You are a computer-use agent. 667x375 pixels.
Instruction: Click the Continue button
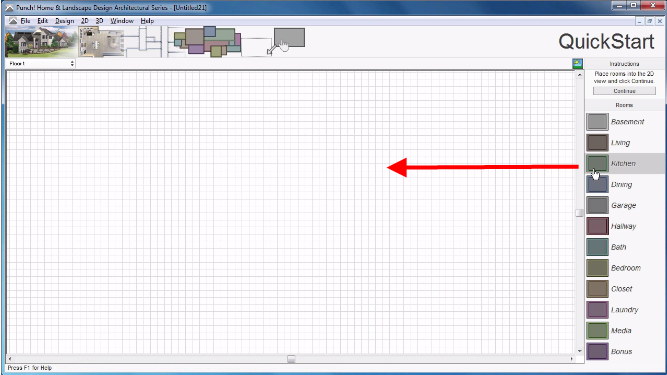[624, 91]
